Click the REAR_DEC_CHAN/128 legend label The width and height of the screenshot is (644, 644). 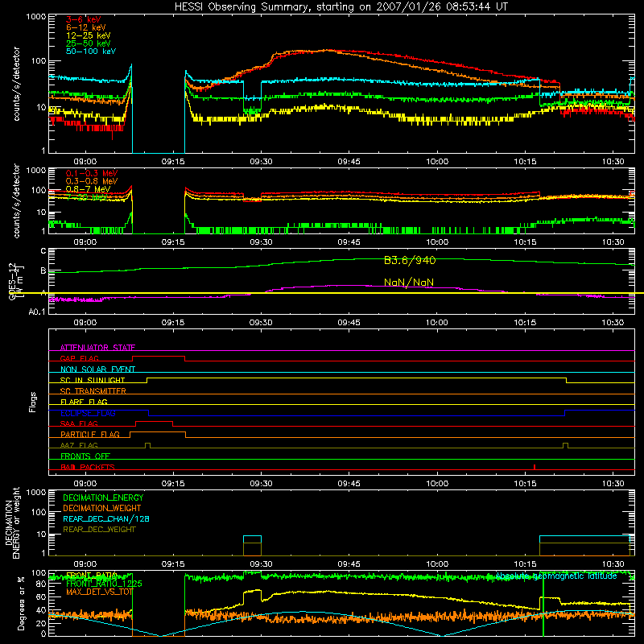click(106, 518)
